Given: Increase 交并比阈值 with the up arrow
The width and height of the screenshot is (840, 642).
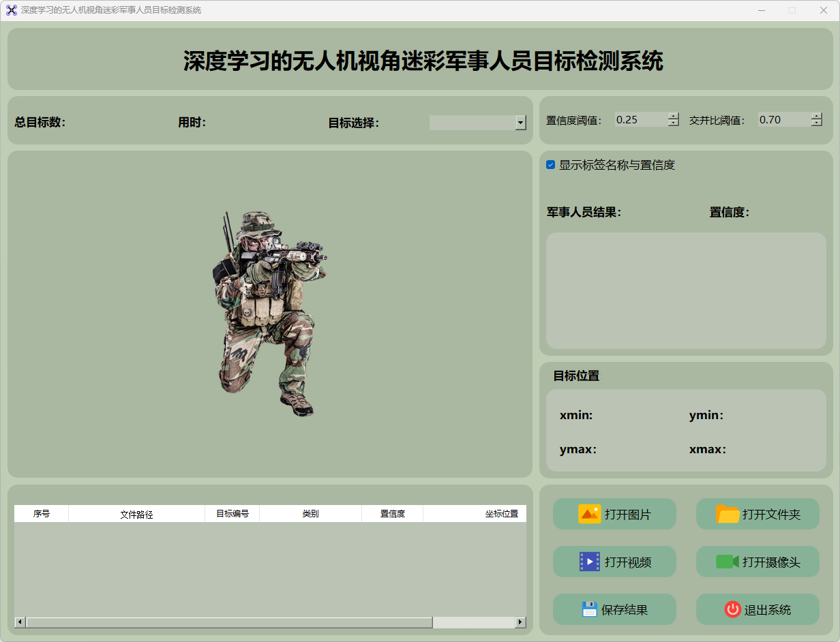Looking at the screenshot, I should coord(817,116).
